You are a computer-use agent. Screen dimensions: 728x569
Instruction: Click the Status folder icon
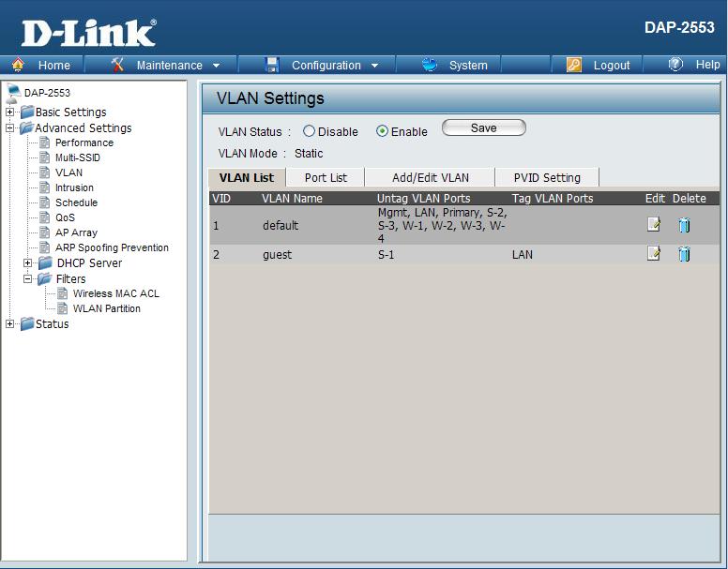[x=27, y=323]
